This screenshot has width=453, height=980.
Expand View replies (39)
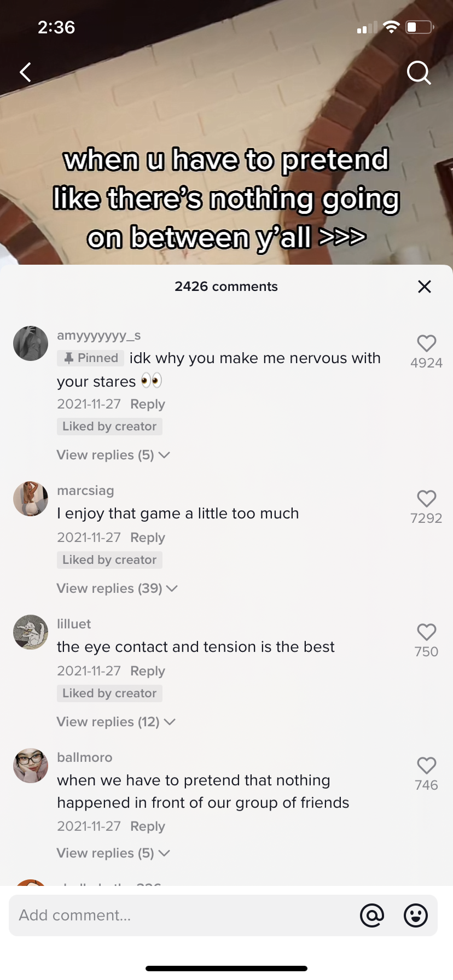point(117,588)
